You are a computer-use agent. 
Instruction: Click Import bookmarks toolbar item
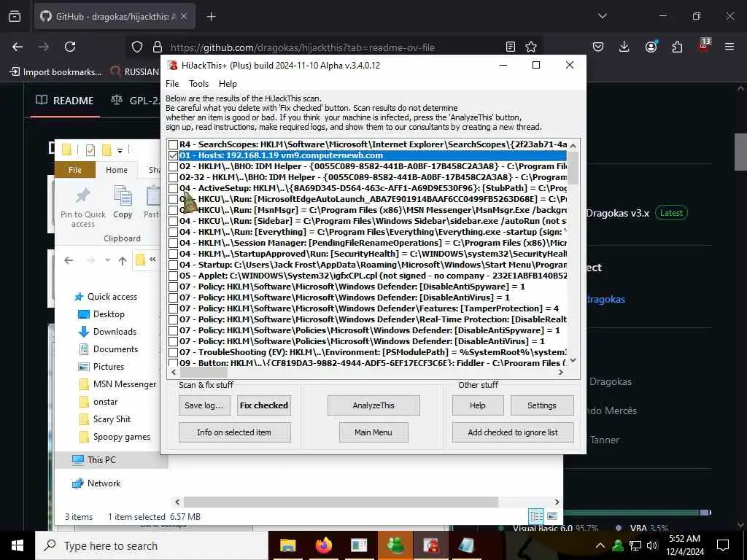tap(55, 72)
